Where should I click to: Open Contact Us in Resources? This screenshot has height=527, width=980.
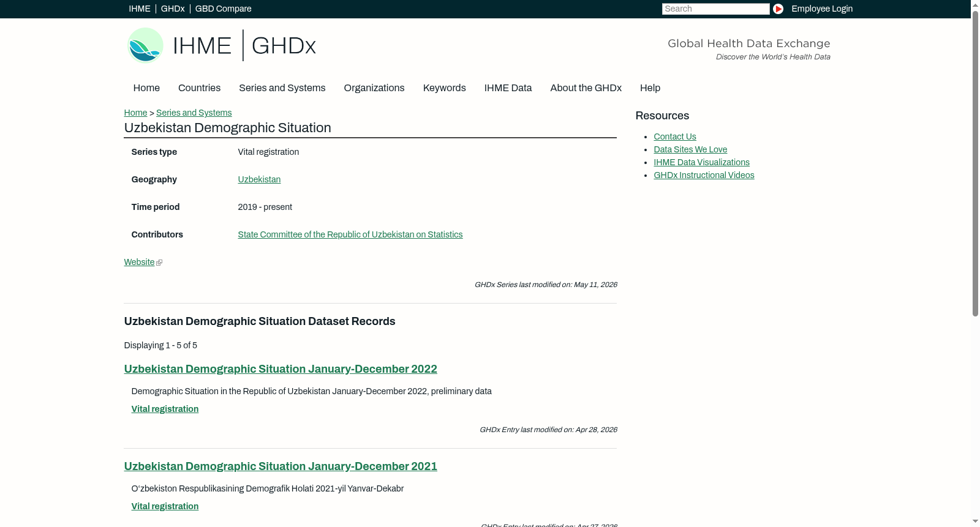click(x=675, y=136)
